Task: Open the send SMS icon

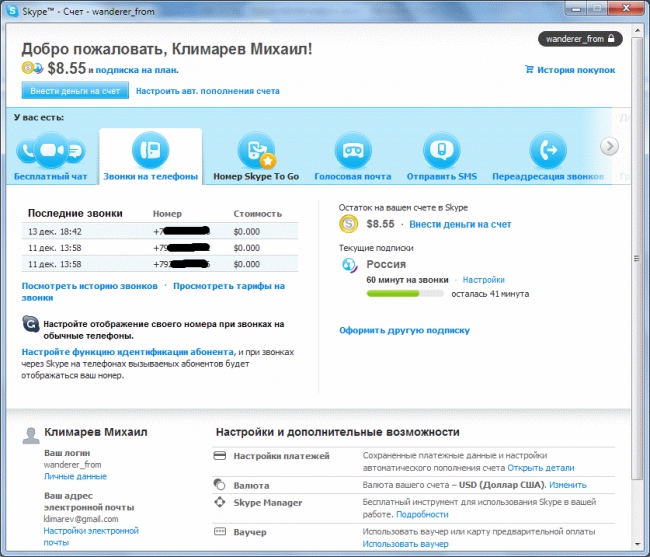Action: (x=441, y=150)
